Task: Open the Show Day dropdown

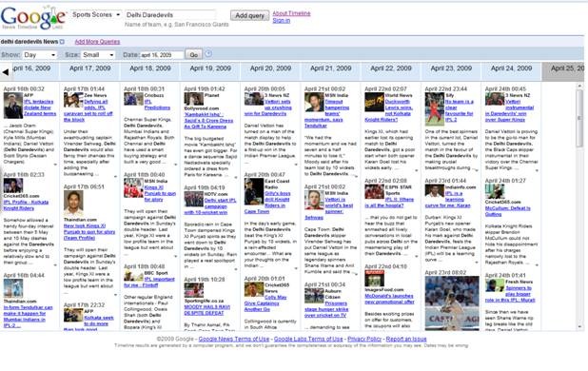Action: pyautogui.click(x=39, y=55)
